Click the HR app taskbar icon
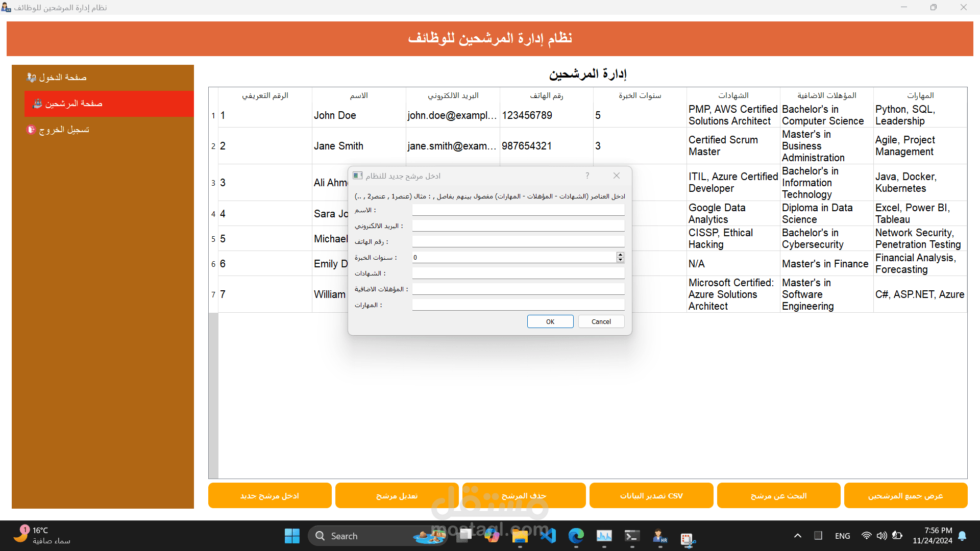 click(660, 536)
